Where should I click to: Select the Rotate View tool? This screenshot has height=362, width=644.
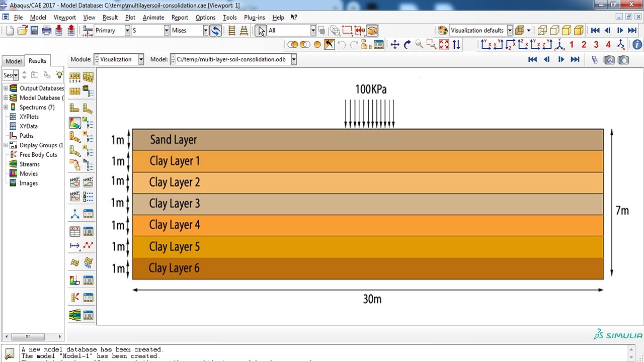pyautogui.click(x=407, y=45)
